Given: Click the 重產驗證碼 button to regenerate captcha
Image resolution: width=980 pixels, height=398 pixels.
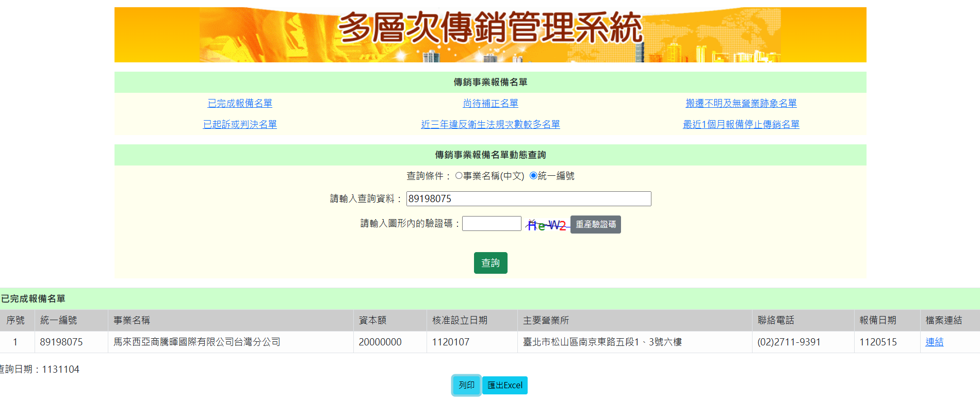Looking at the screenshot, I should click(x=596, y=224).
